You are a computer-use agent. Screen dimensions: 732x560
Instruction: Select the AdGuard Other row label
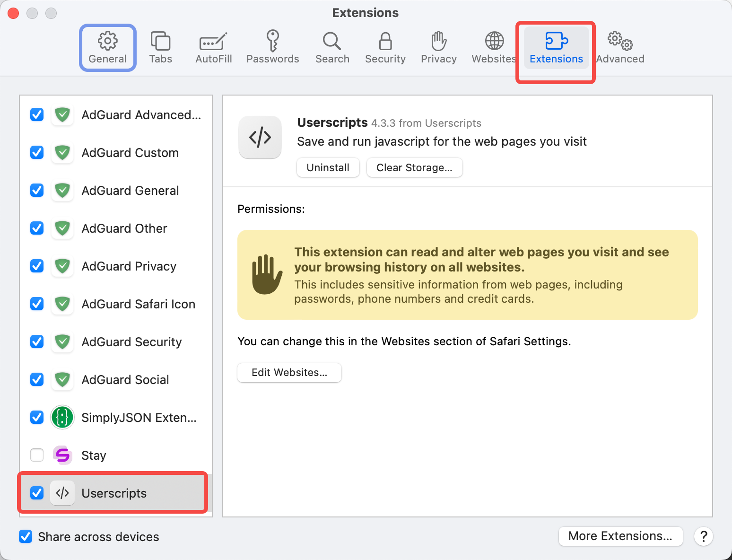pyautogui.click(x=124, y=228)
